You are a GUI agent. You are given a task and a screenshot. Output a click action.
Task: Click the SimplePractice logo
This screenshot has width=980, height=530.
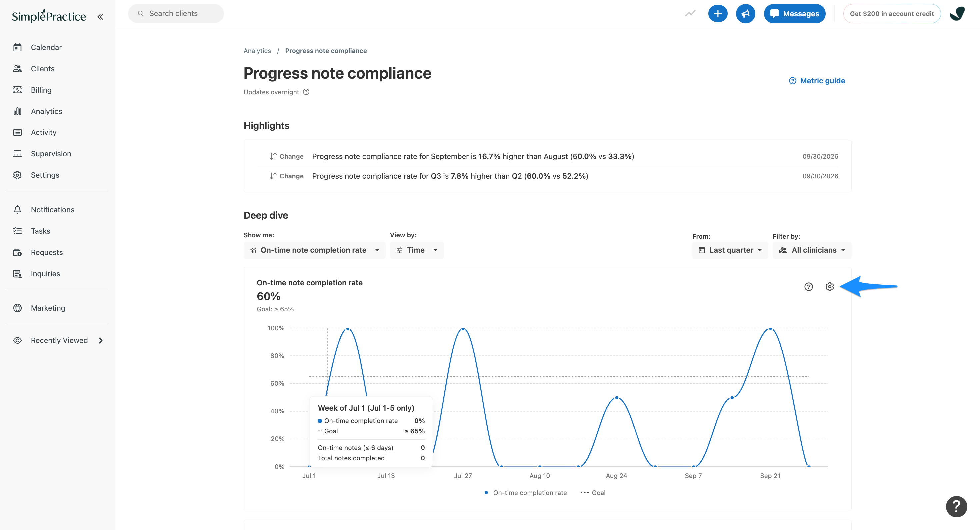[x=49, y=16]
